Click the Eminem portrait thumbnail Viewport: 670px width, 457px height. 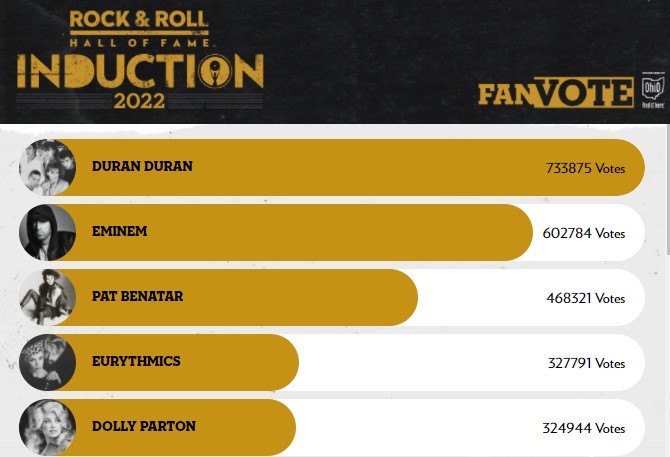[x=47, y=232]
